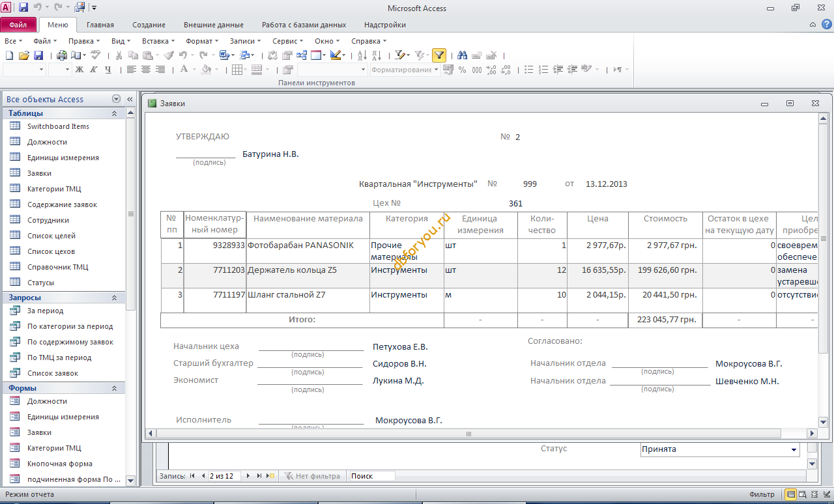Open the Файл menu dropdown
The height and width of the screenshot is (504, 834).
coord(45,41)
